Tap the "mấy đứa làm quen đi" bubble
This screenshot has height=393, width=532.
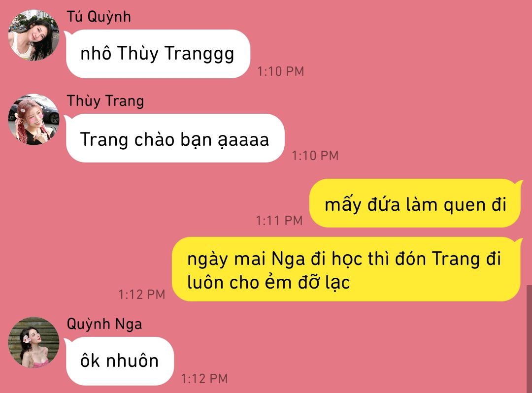416,203
